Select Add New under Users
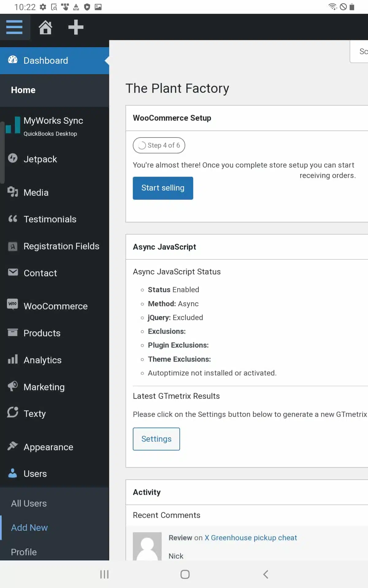 pyautogui.click(x=29, y=528)
